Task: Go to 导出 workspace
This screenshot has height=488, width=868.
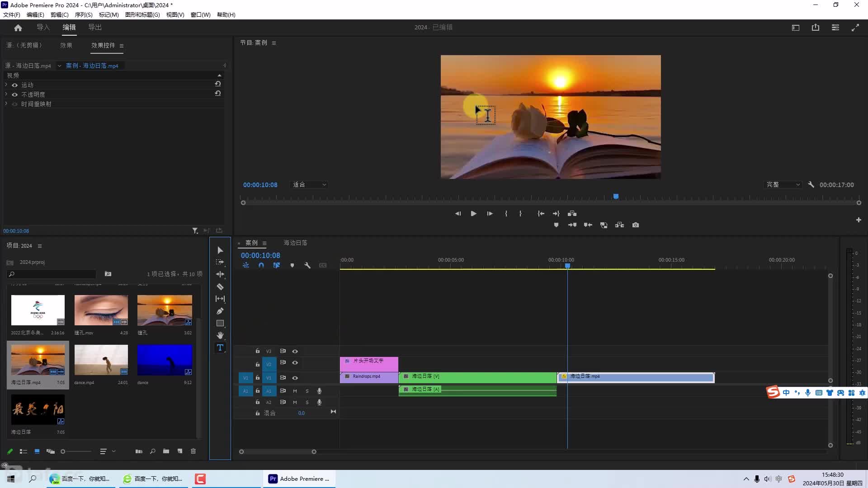Action: click(x=95, y=28)
